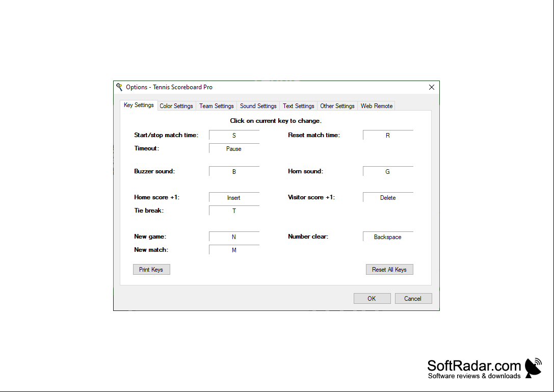
Task: Confirm options with the OK button
Action: [x=372, y=299]
